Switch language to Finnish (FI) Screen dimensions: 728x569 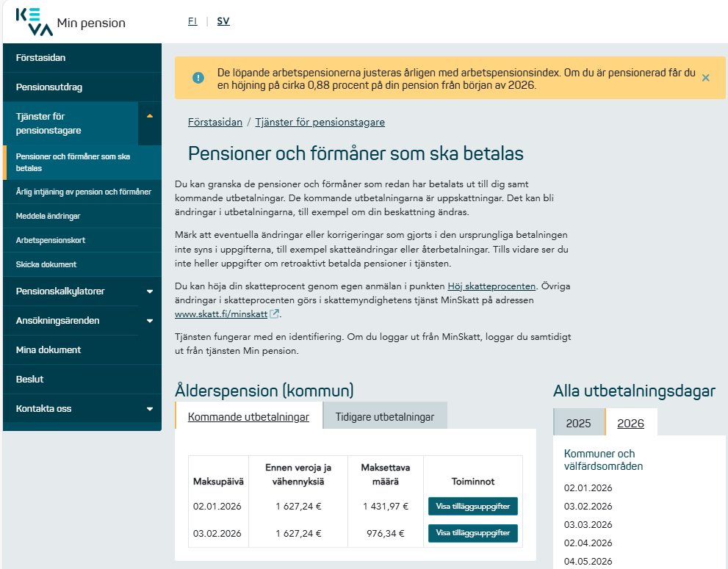(x=192, y=21)
